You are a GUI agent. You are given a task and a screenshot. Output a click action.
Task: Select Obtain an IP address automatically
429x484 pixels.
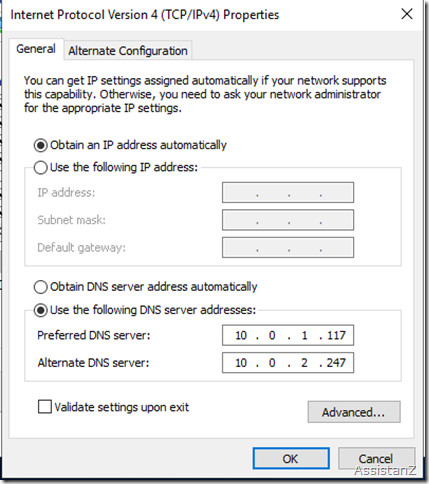click(41, 145)
